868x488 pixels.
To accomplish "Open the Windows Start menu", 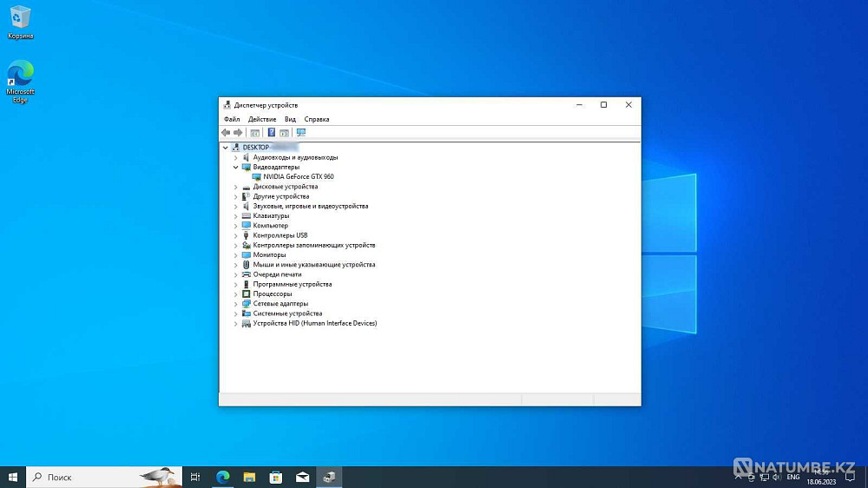I will [13, 477].
